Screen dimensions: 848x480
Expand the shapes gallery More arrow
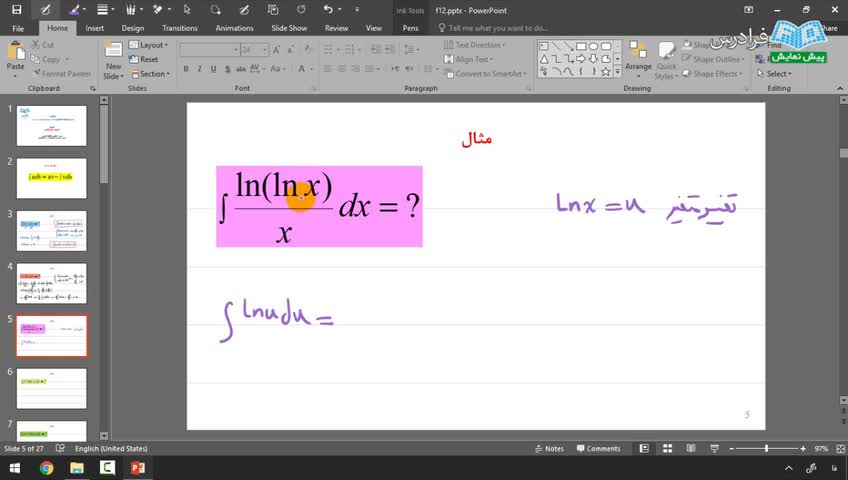[618, 71]
